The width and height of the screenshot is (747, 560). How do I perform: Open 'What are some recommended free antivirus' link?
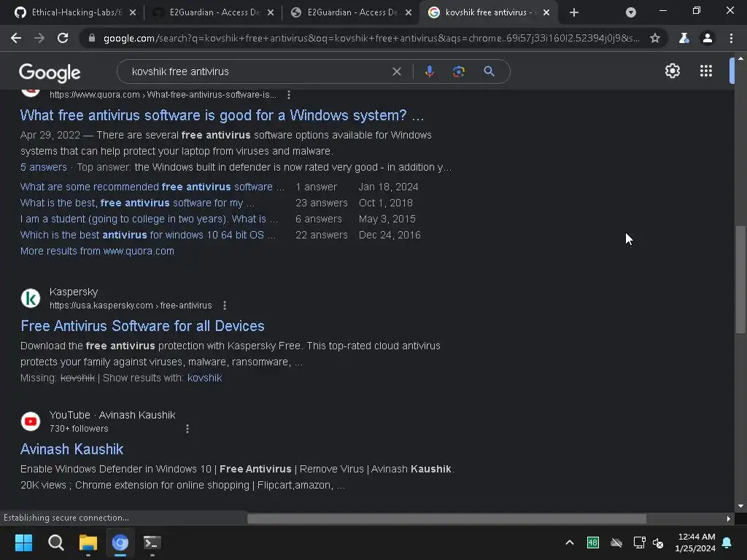[152, 187]
